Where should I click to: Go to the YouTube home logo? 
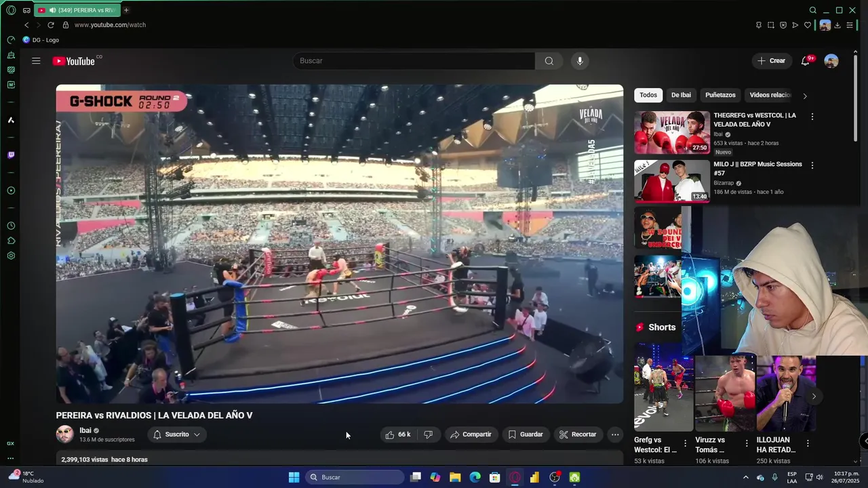74,61
